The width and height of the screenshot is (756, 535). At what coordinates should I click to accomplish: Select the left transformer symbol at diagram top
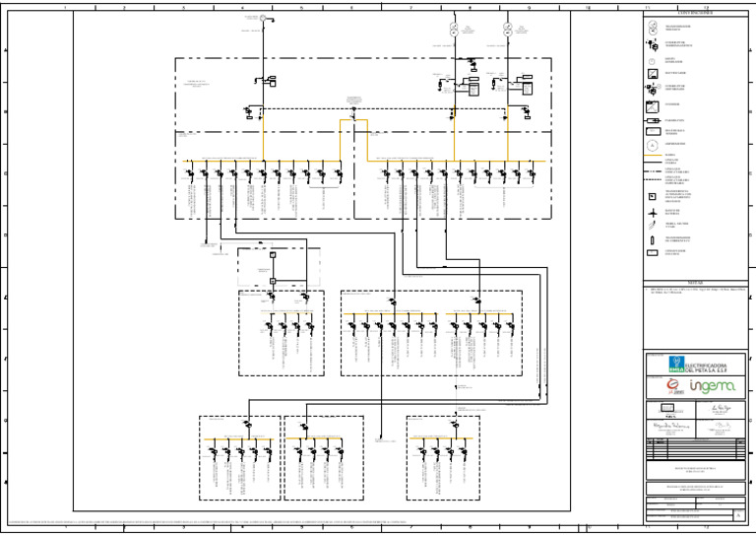[454, 30]
